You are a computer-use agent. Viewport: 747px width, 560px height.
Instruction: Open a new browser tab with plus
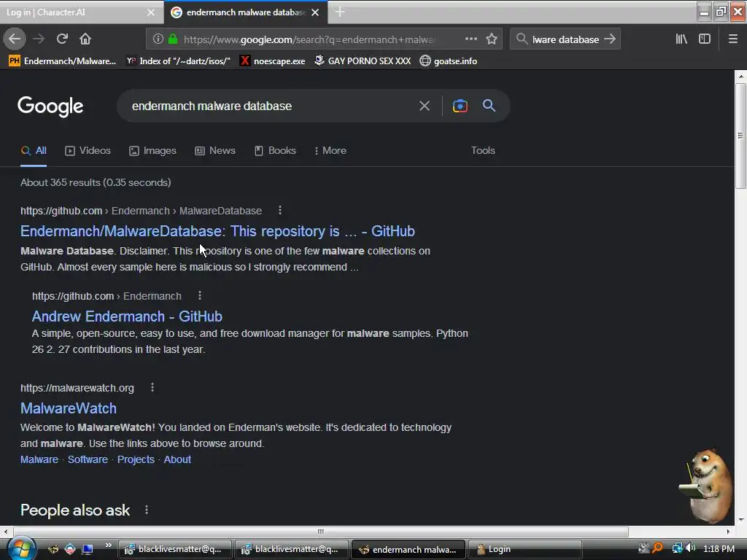pyautogui.click(x=340, y=12)
